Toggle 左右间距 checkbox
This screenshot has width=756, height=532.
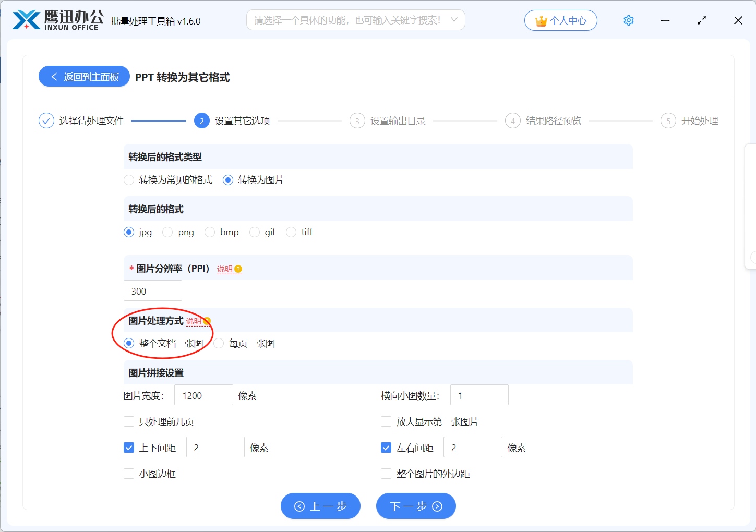point(386,448)
